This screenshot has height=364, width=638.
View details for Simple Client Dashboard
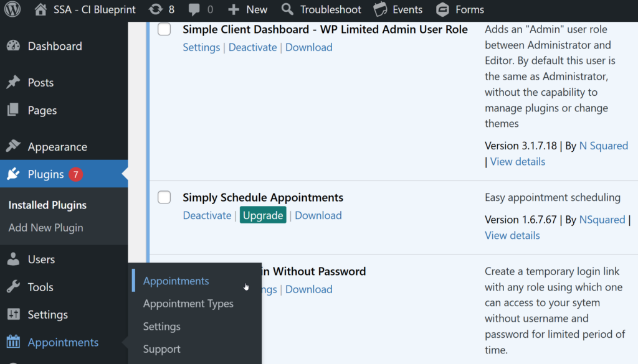pyautogui.click(x=517, y=162)
